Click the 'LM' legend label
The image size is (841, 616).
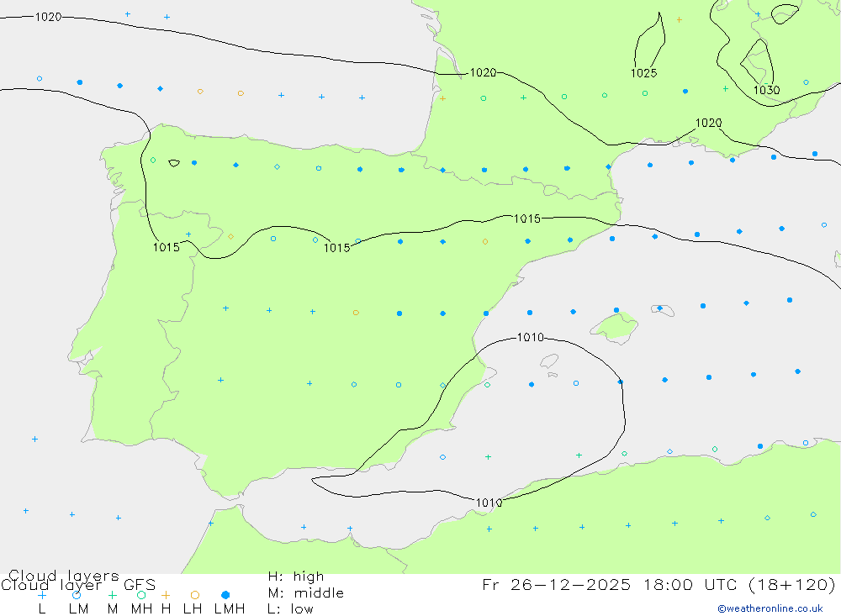click(78, 609)
